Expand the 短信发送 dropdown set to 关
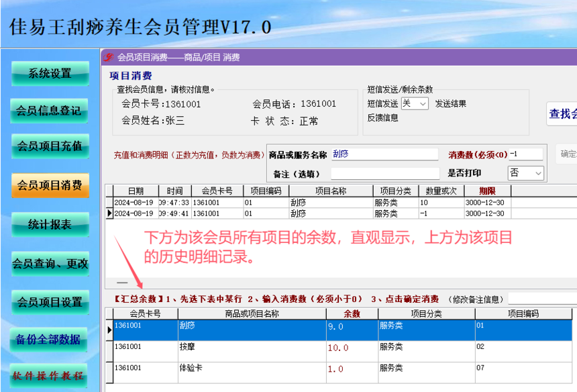 pos(415,104)
